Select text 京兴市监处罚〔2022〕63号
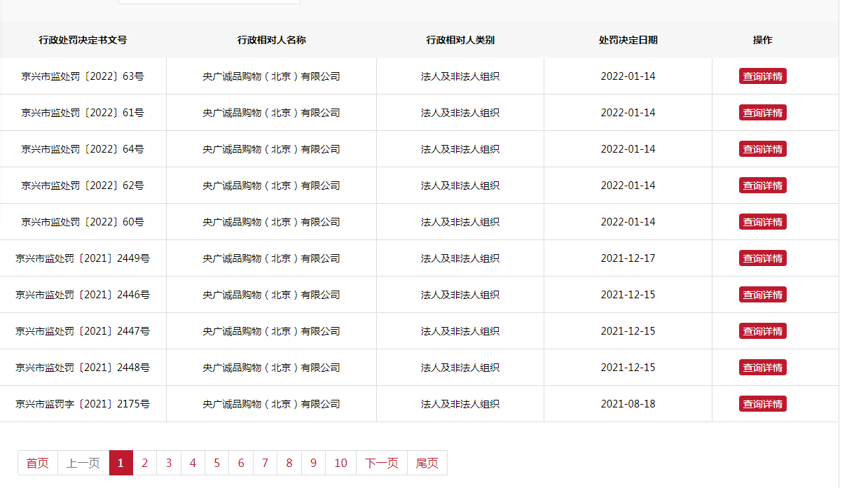868x488 pixels. (x=83, y=76)
